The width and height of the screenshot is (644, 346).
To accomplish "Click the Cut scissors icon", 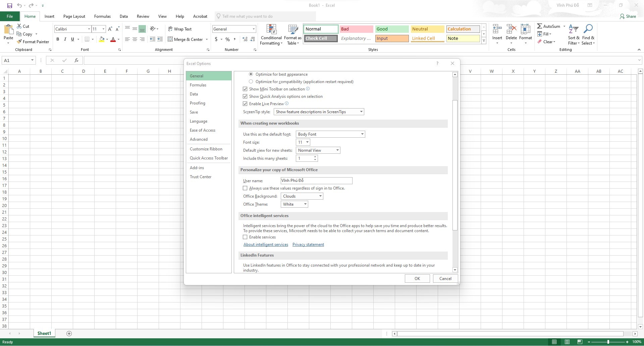I will (19, 26).
